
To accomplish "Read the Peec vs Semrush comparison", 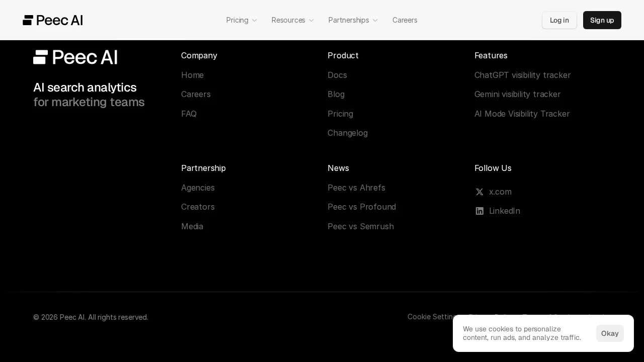I will pyautogui.click(x=361, y=226).
